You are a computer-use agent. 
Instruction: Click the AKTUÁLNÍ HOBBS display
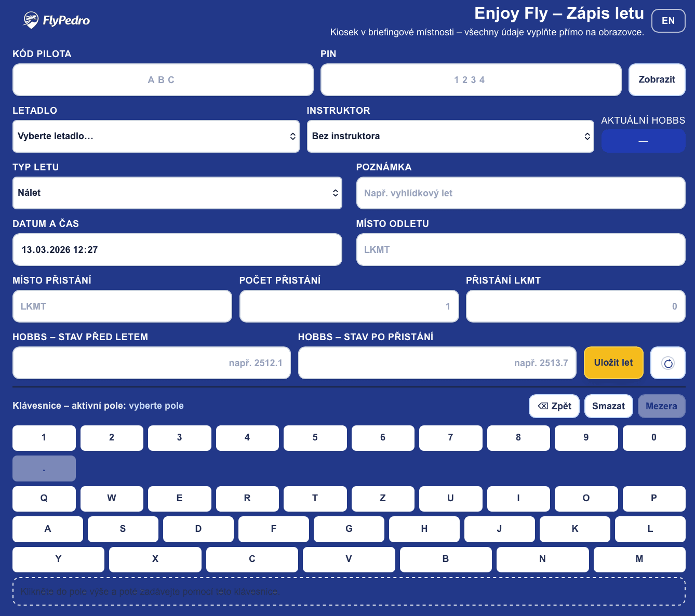pos(643,141)
